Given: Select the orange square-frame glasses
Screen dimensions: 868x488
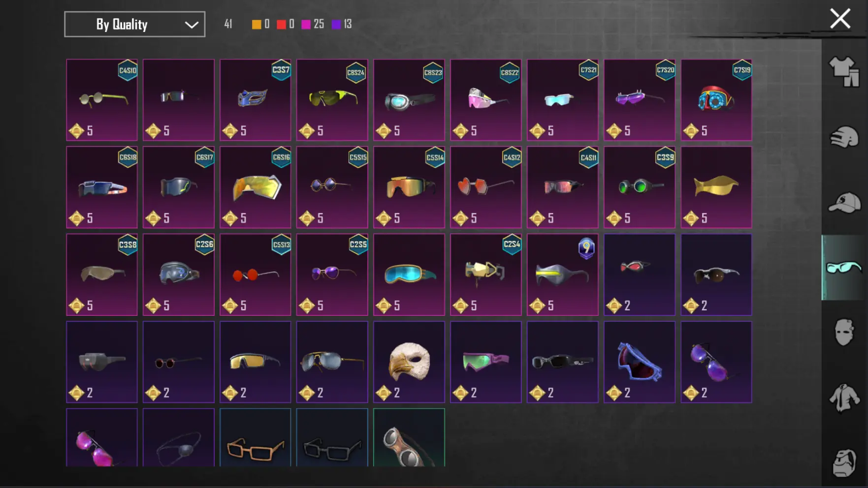Looking at the screenshot, I should coord(256,437).
